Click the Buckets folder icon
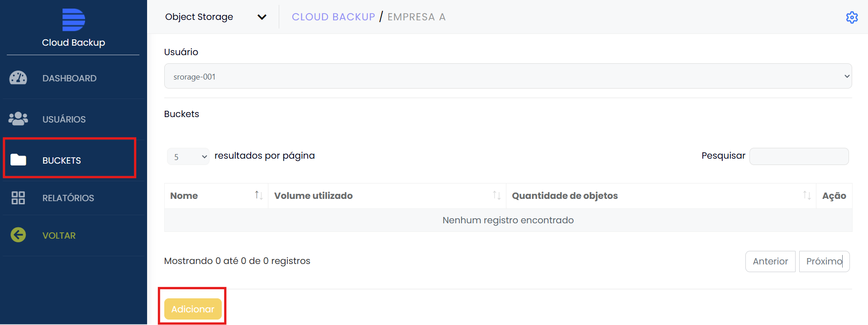The image size is (868, 325). click(x=18, y=160)
